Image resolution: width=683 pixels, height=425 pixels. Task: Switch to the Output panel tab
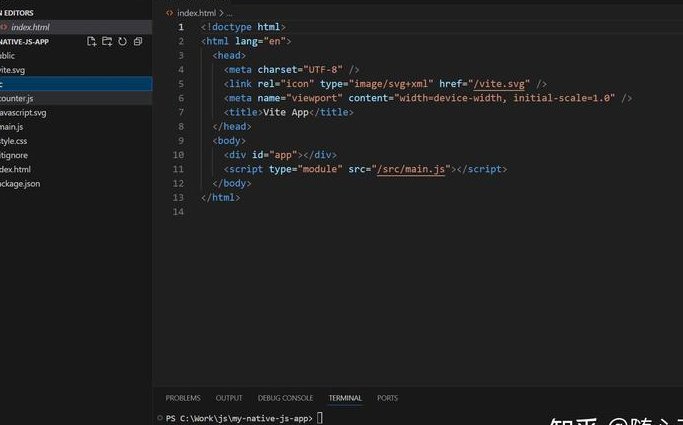[x=229, y=398]
